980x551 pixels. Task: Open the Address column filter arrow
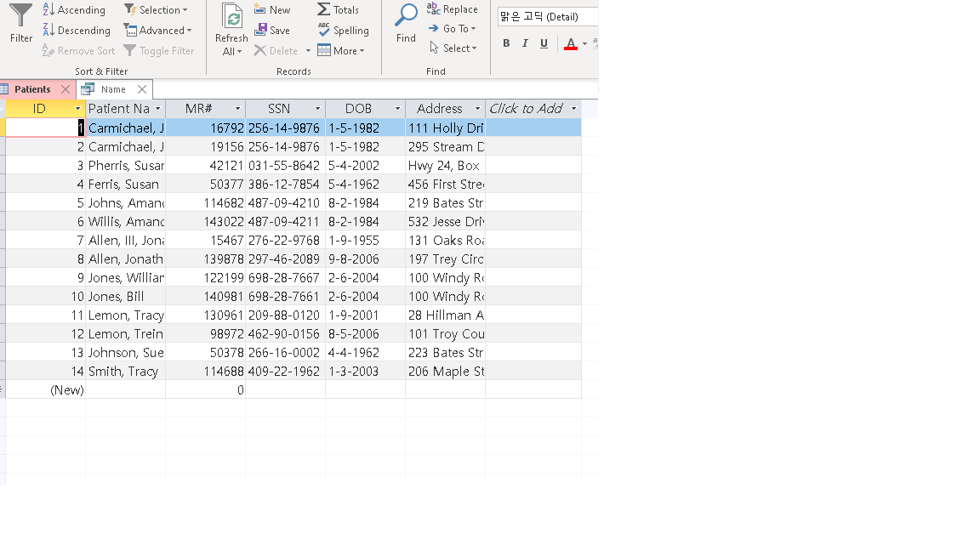click(477, 109)
